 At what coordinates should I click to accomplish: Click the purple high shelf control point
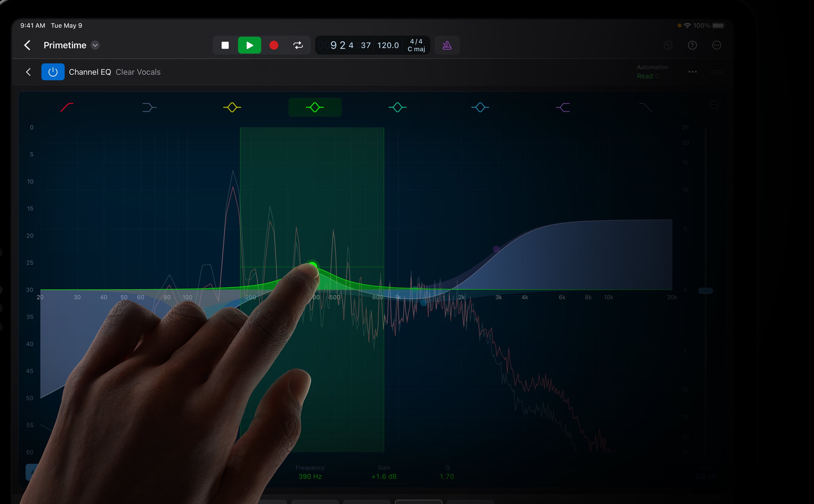point(496,249)
